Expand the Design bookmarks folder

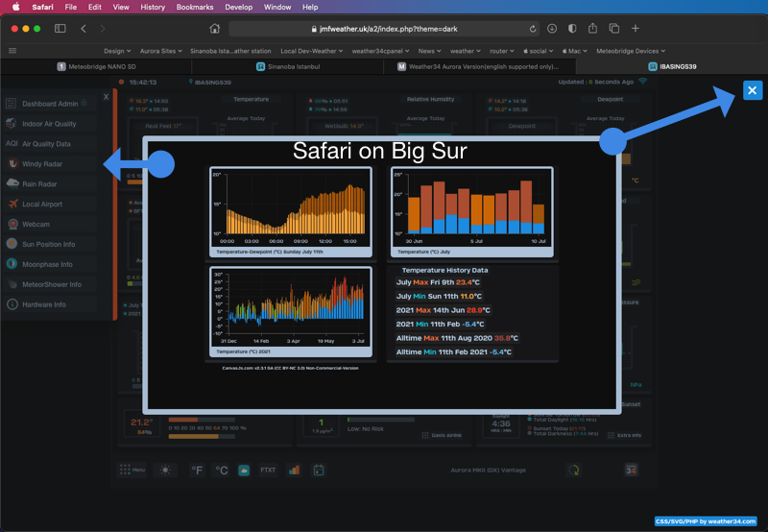[x=117, y=51]
